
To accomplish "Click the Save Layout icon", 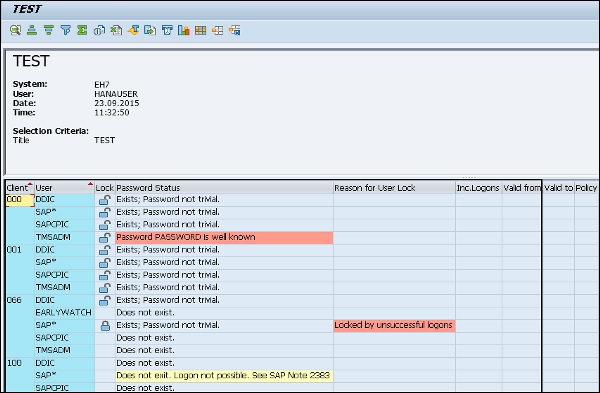I will pyautogui.click(x=235, y=30).
